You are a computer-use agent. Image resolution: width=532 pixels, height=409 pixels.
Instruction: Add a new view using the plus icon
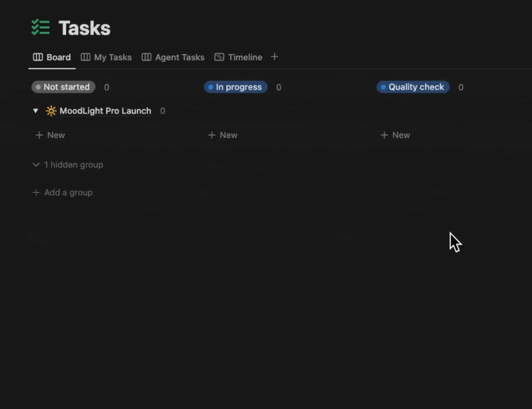pyautogui.click(x=275, y=57)
